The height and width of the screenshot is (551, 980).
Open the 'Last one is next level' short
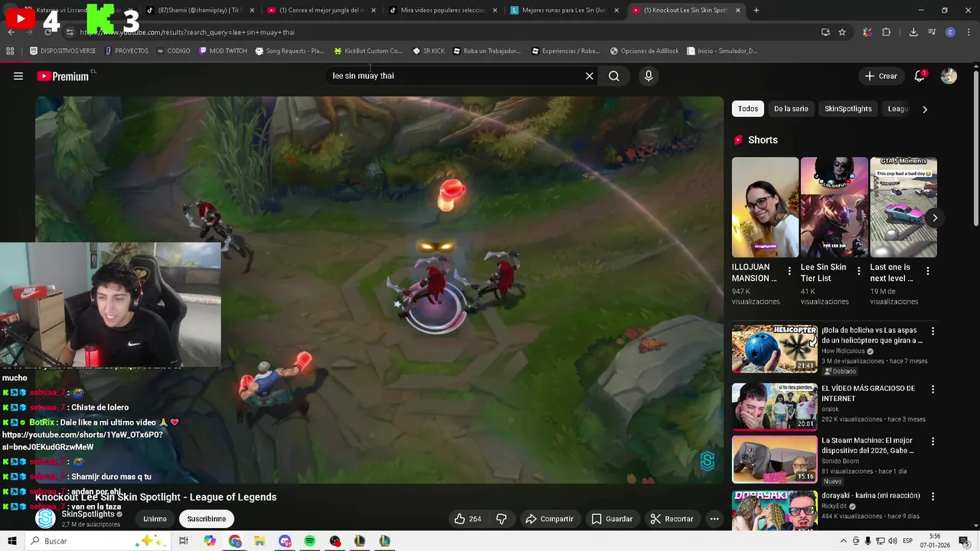(x=903, y=207)
